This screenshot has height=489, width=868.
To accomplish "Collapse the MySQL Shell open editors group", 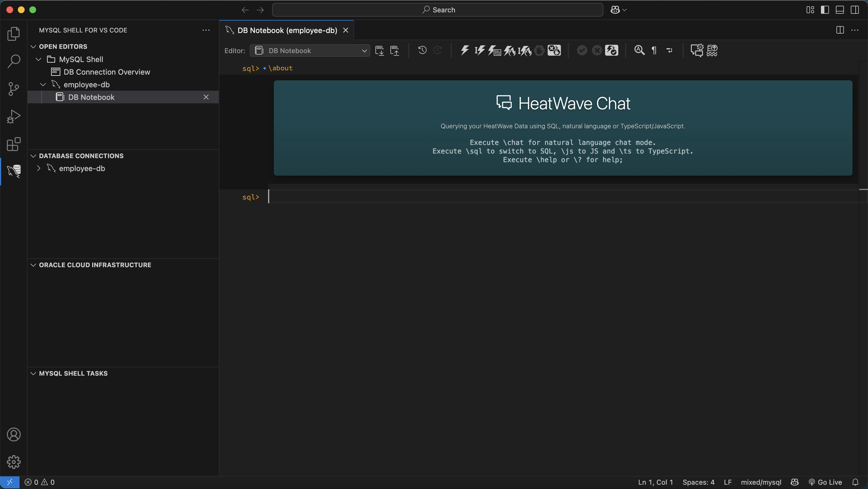I will tap(38, 59).
